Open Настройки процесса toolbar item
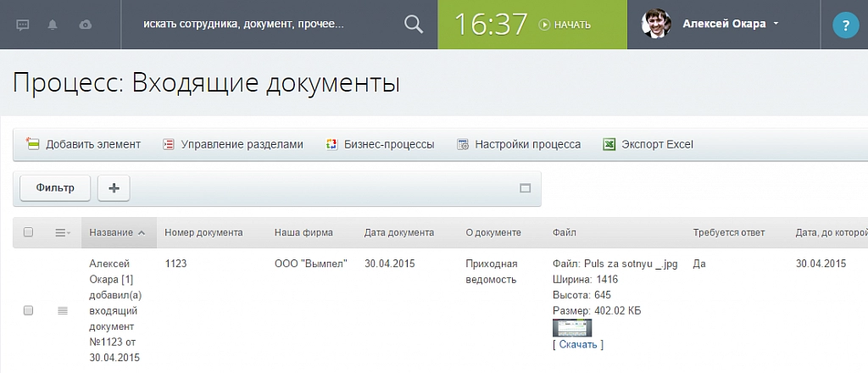The image size is (868, 373). [519, 144]
